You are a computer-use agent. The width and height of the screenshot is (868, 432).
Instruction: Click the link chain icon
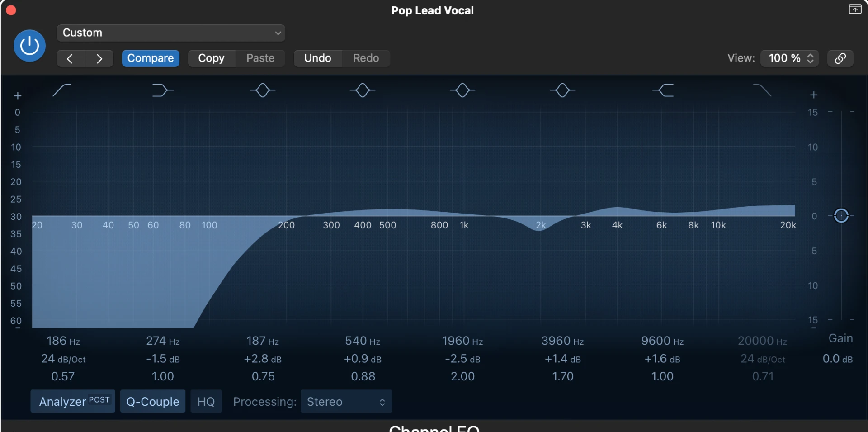840,58
